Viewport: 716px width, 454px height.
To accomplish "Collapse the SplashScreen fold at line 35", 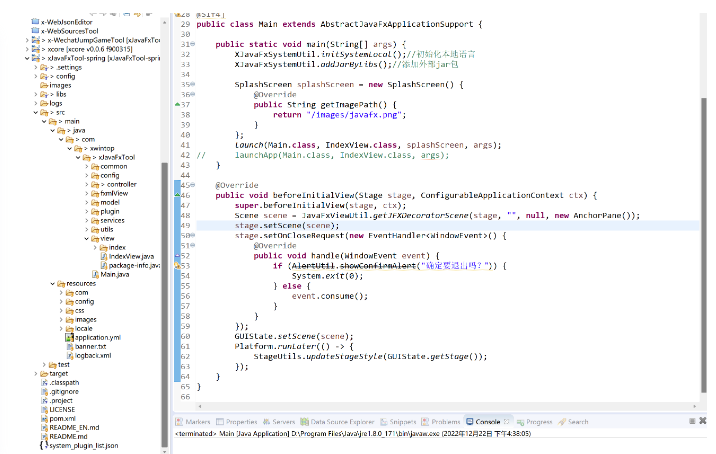I will tap(193, 84).
